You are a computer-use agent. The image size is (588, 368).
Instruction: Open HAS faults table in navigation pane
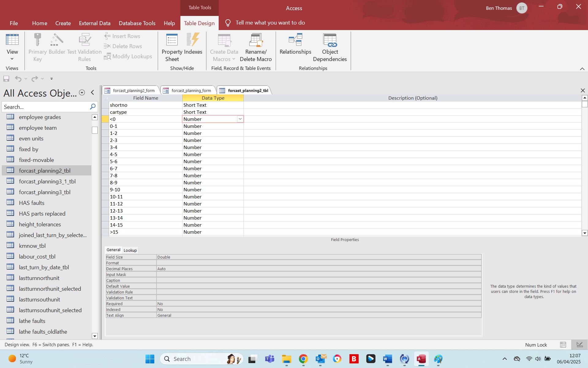(32, 203)
